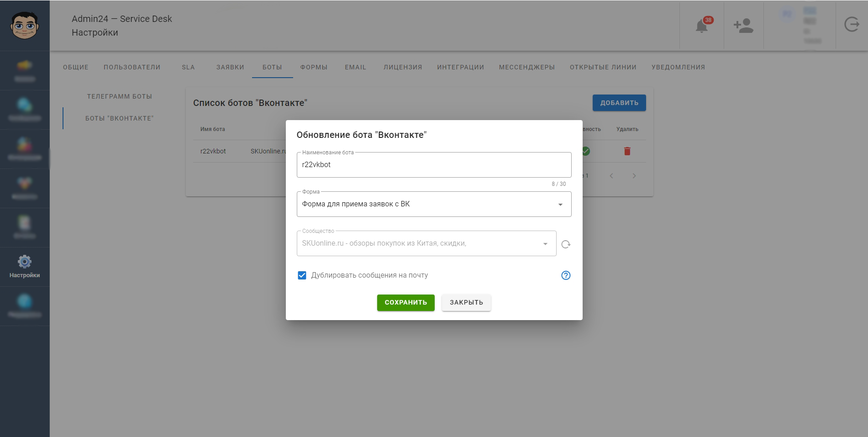The height and width of the screenshot is (437, 868).
Task: Switch to the ПОЛЬЗОВАТЕЛИ tab
Action: [x=132, y=67]
